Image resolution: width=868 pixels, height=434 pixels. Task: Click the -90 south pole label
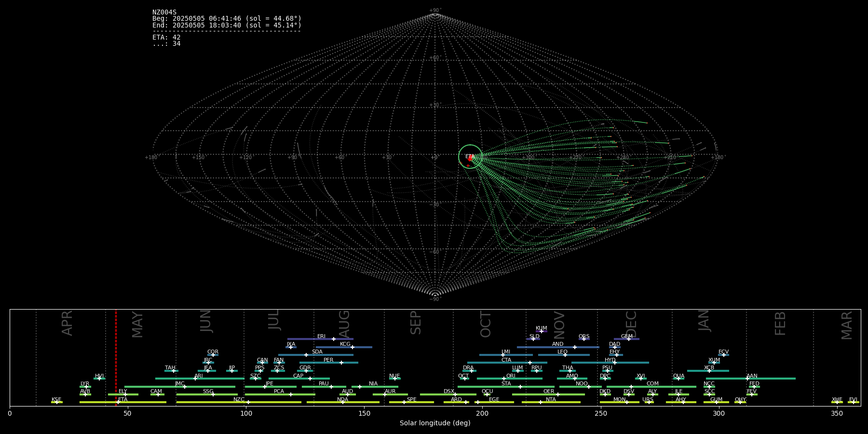tap(434, 299)
